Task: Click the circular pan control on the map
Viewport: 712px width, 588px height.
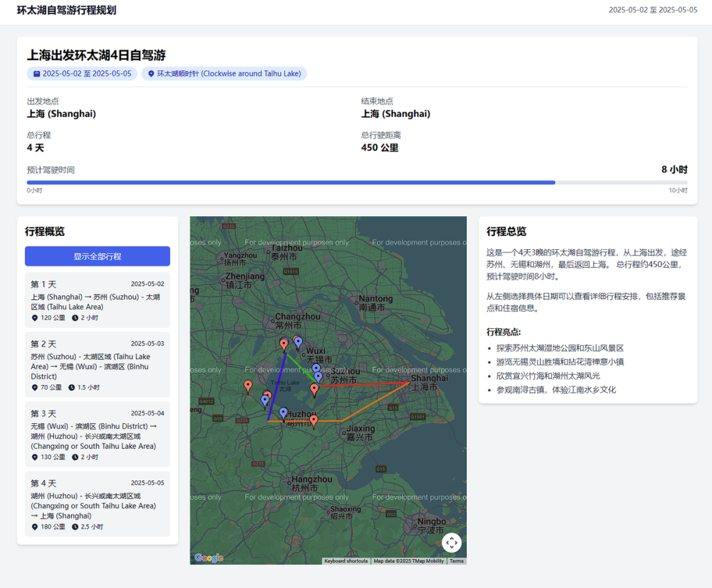Action: [452, 543]
